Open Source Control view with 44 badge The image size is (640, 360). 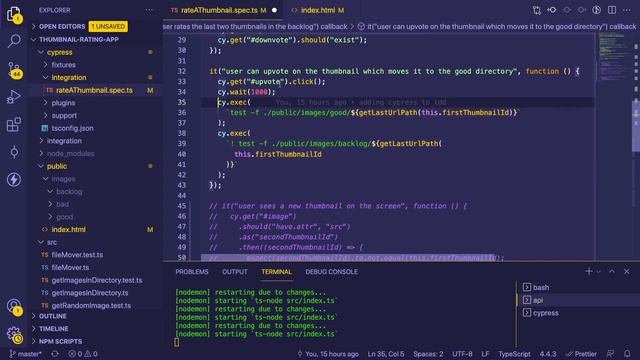14,69
